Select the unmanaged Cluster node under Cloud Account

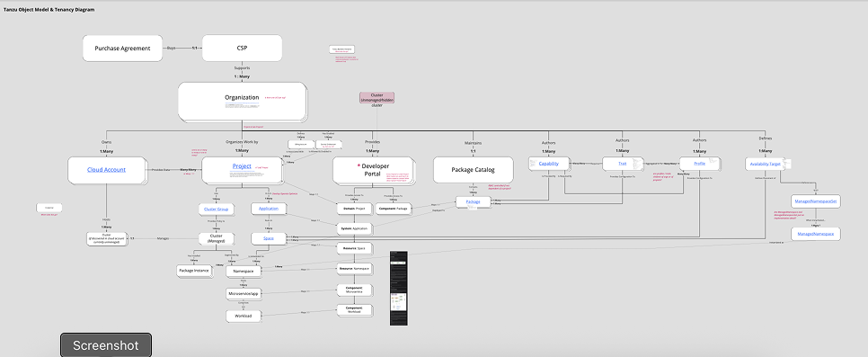tap(107, 239)
